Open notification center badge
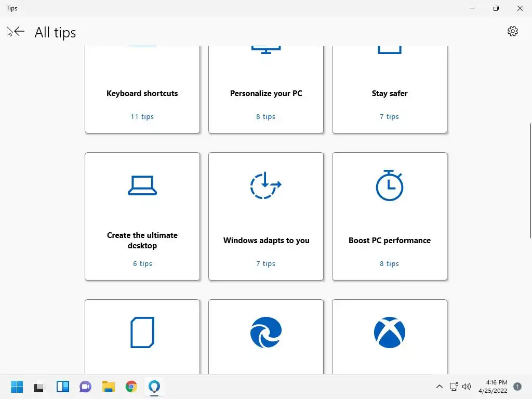Image resolution: width=532 pixels, height=399 pixels. click(x=517, y=387)
